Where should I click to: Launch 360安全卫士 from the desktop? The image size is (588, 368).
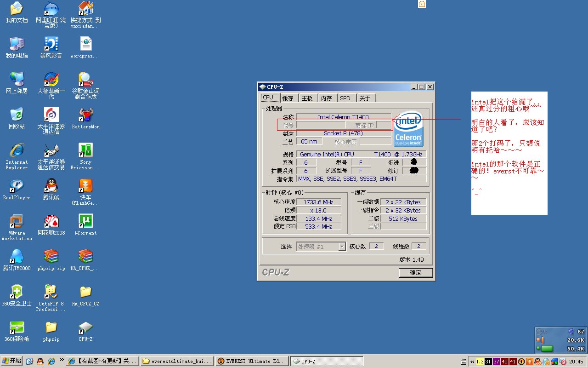(17, 292)
